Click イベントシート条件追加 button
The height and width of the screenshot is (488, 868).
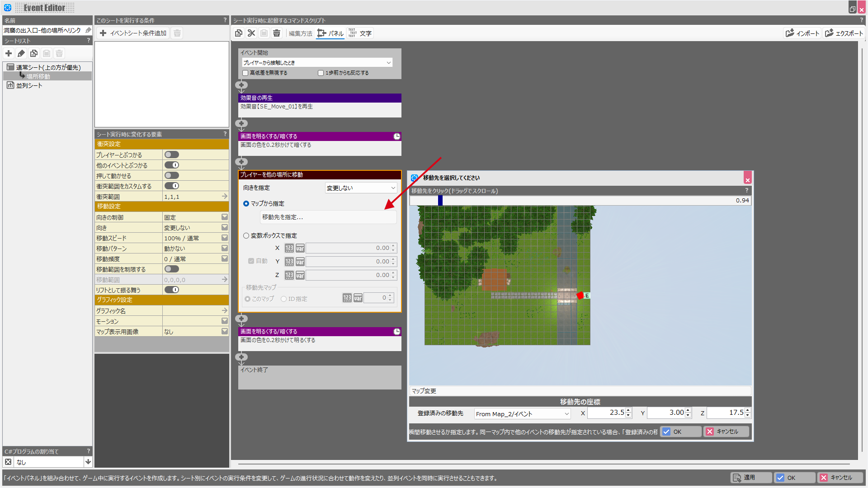click(133, 33)
